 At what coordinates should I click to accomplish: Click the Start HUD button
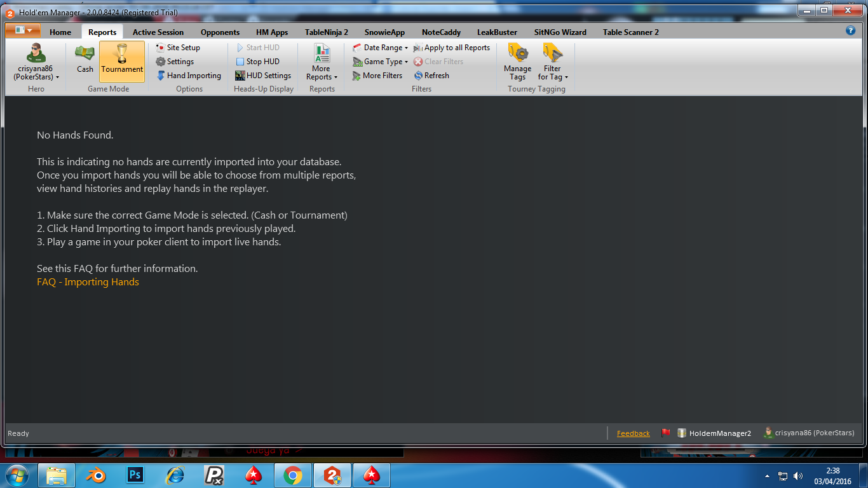[257, 48]
